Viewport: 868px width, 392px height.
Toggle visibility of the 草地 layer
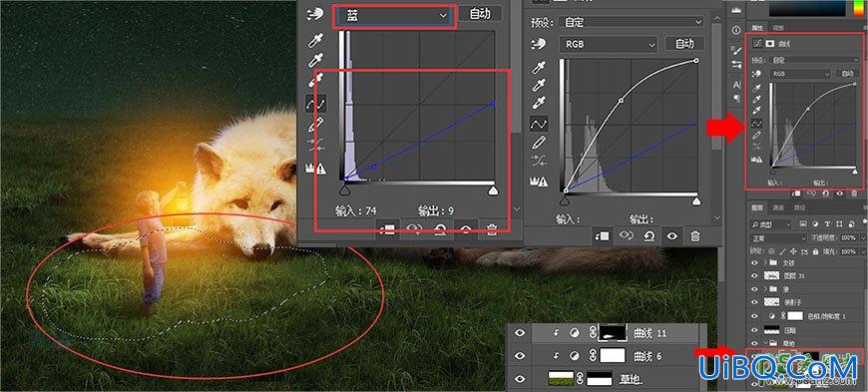point(519,379)
